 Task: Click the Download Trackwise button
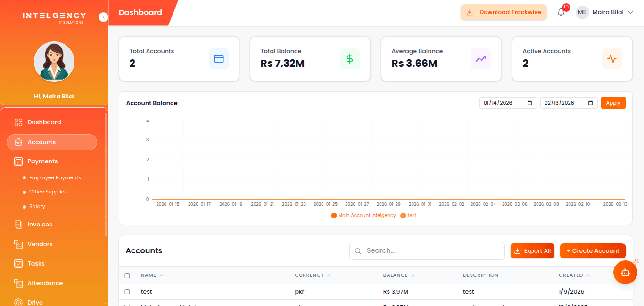pyautogui.click(x=504, y=12)
